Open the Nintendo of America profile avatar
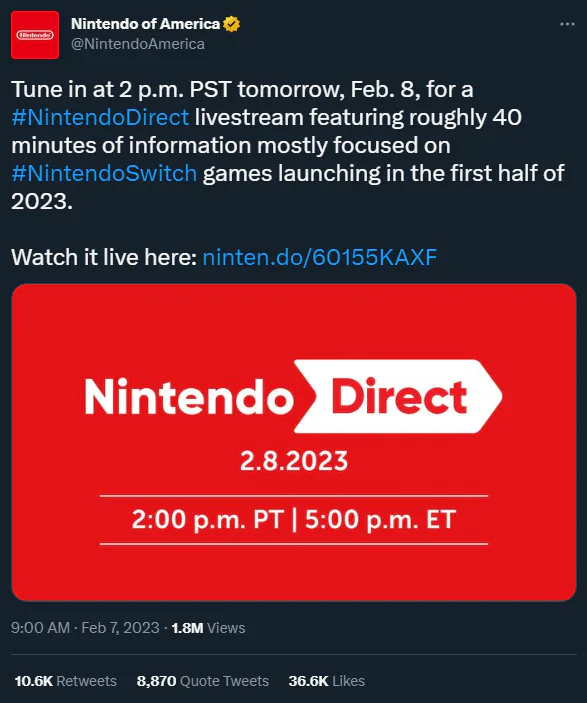The height and width of the screenshot is (703, 587). pyautogui.click(x=35, y=35)
